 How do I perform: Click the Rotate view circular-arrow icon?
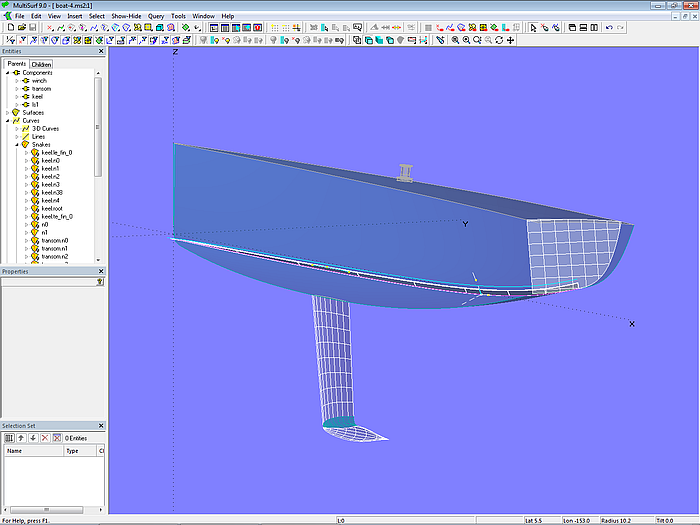click(x=499, y=40)
